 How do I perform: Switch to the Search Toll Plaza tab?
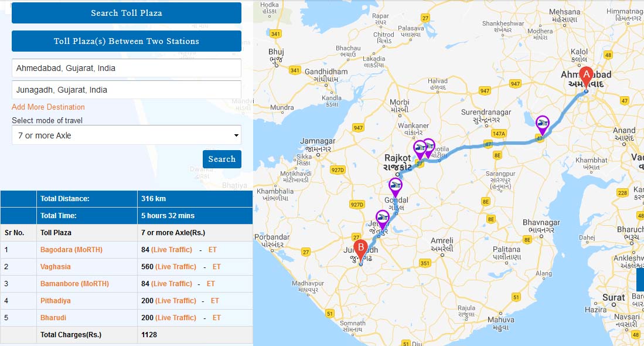point(127,13)
